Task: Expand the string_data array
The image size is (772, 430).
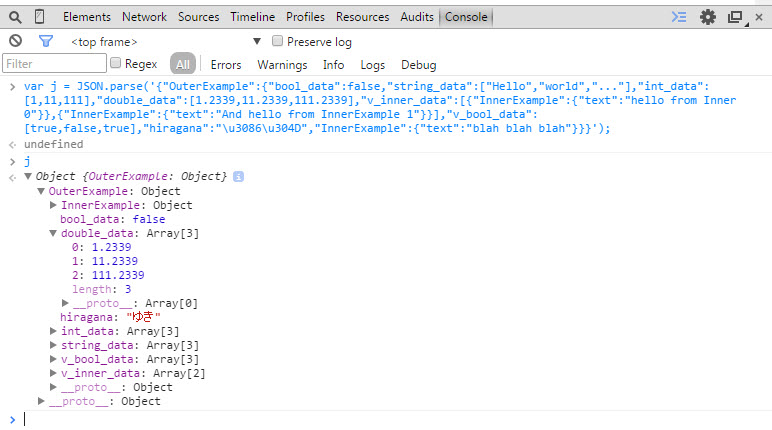Action: tap(53, 345)
